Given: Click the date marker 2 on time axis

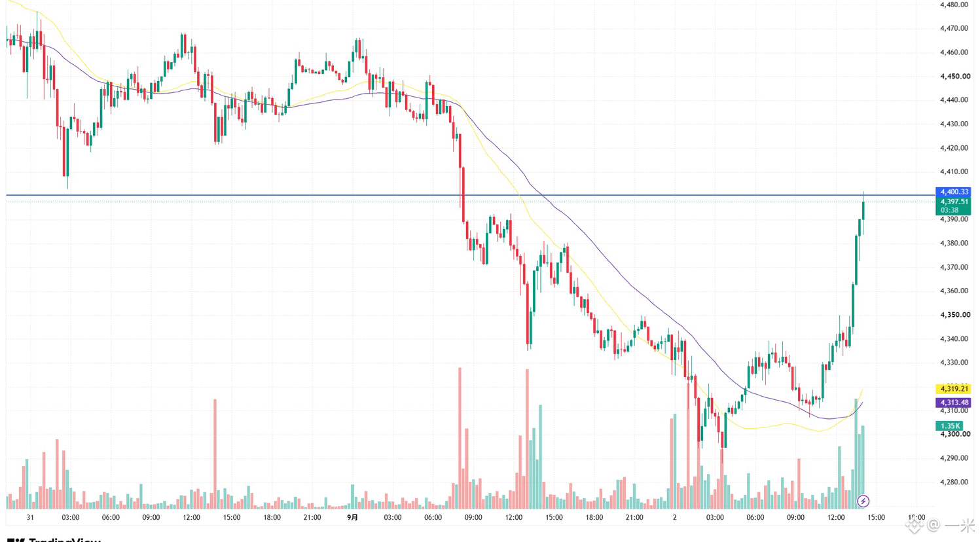Looking at the screenshot, I should pos(674,517).
